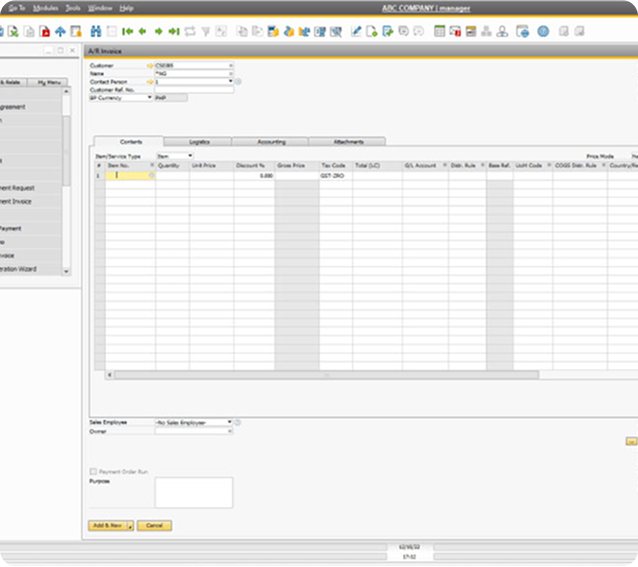This screenshot has height=567, width=638.
Task: Click the PDF export icon in toolbar
Action: tap(44, 31)
